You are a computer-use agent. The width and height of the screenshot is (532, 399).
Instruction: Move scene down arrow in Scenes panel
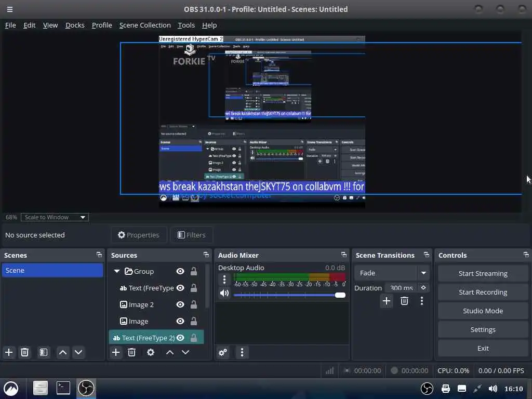[78, 352]
